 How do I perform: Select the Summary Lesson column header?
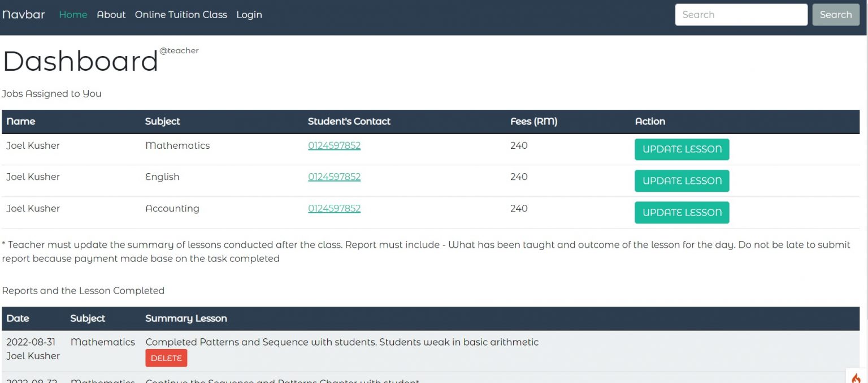click(x=186, y=319)
